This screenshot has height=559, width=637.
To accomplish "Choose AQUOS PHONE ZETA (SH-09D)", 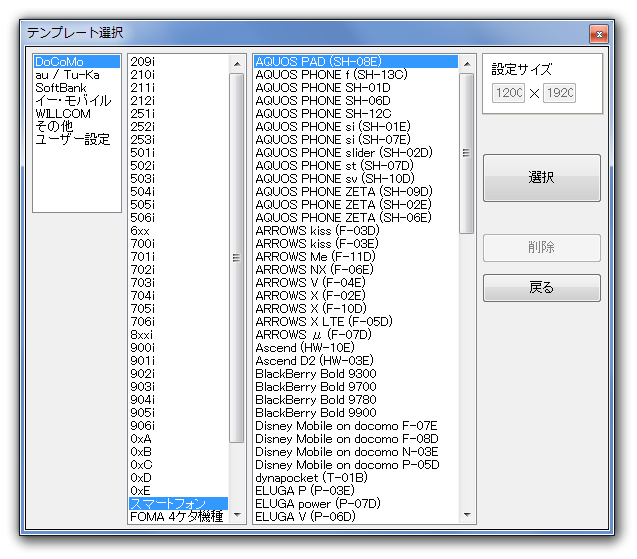I will (x=356, y=192).
